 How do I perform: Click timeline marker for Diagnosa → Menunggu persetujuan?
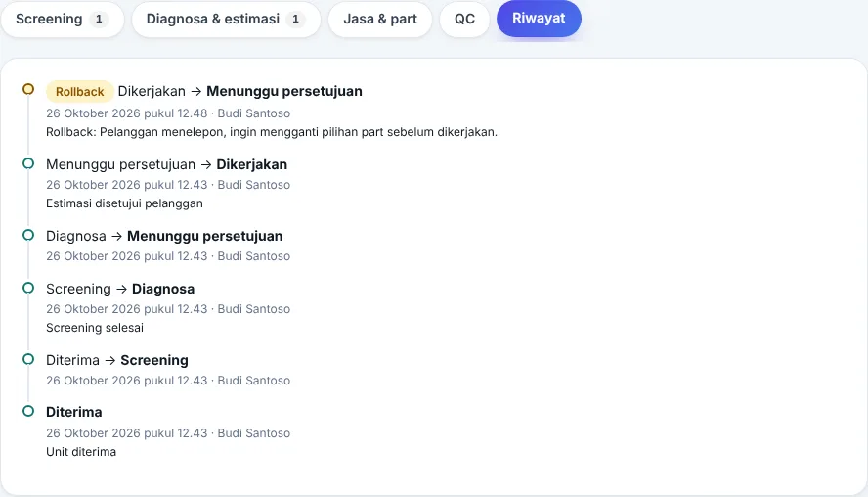coord(28,235)
